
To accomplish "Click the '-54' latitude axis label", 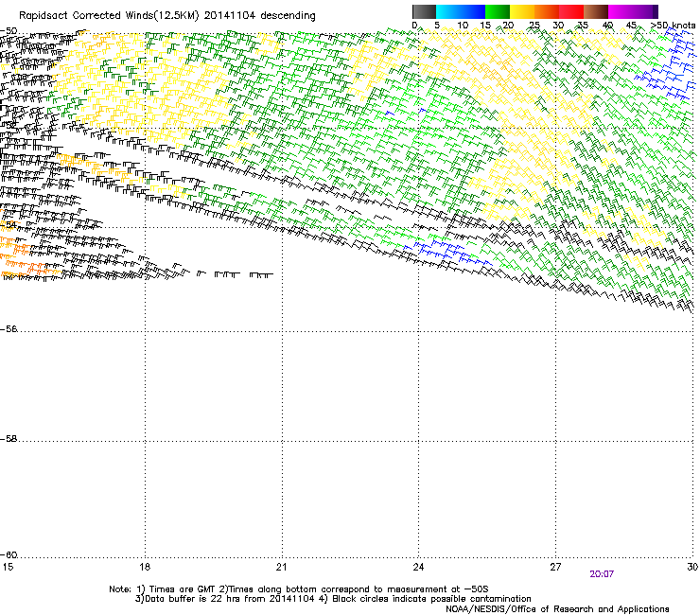I will (x=8, y=225).
